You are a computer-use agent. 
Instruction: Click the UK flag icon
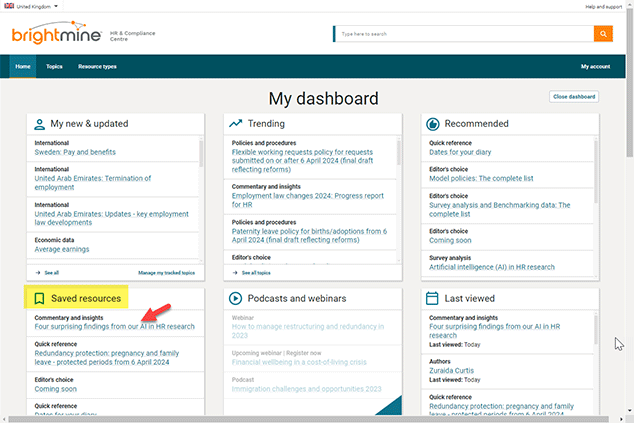tap(9, 6)
